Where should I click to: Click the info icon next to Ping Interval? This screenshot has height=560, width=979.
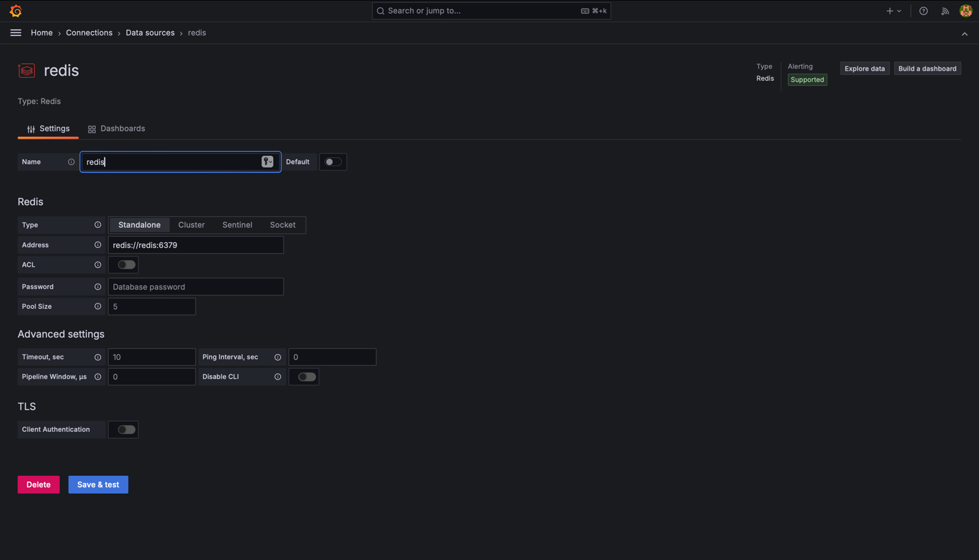click(278, 357)
